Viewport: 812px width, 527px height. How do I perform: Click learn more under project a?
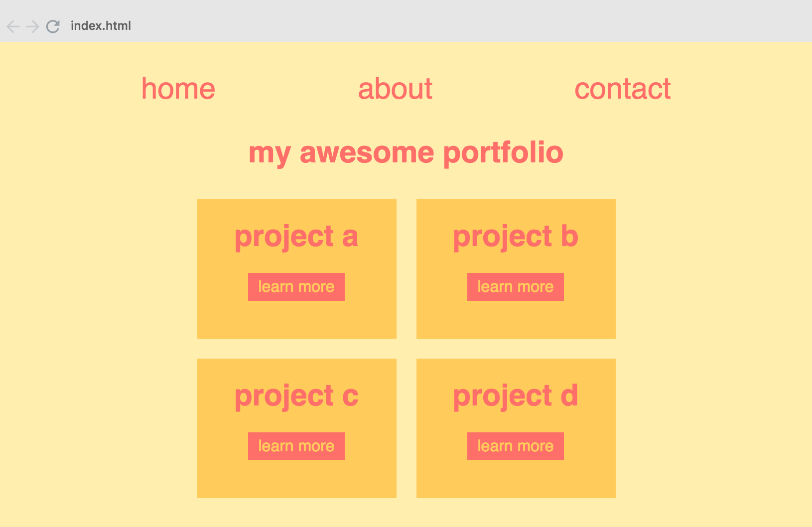[296, 286]
